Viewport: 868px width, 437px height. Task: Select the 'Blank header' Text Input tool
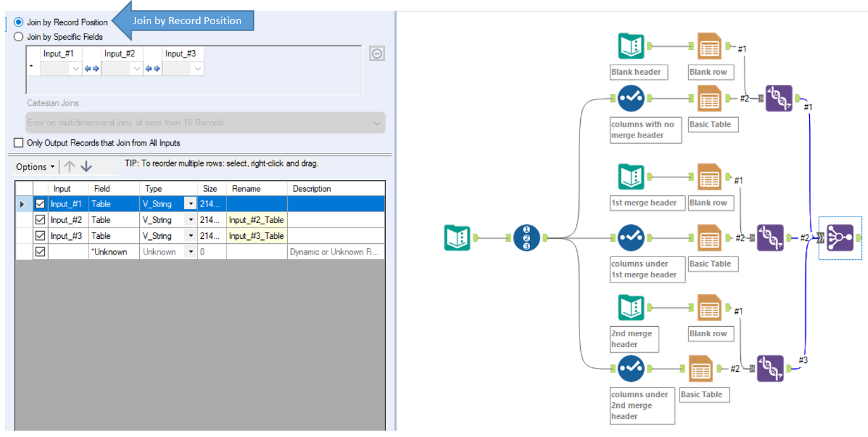(631, 46)
